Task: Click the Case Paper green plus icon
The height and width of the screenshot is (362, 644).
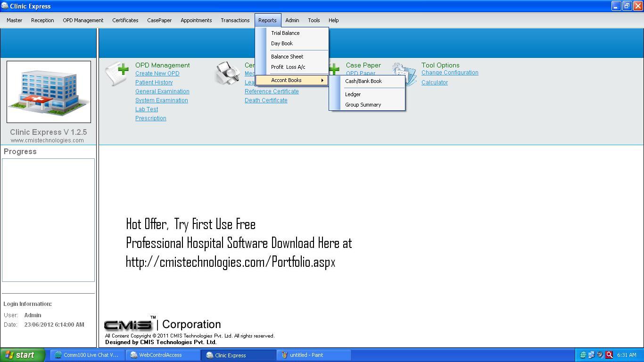Action: (x=334, y=69)
